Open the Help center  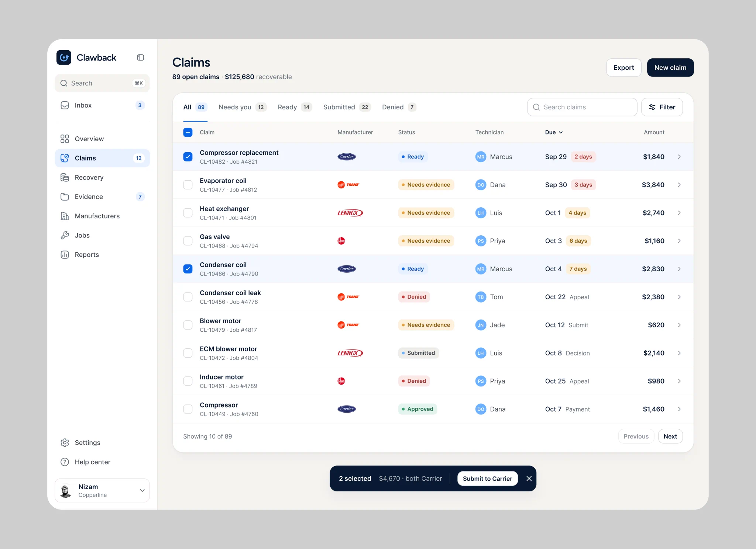102,462
